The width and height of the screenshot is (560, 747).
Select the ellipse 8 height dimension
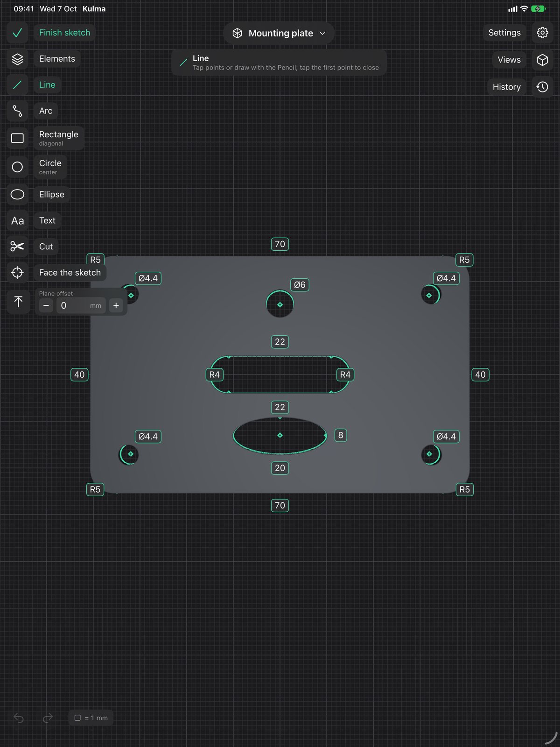(x=341, y=436)
